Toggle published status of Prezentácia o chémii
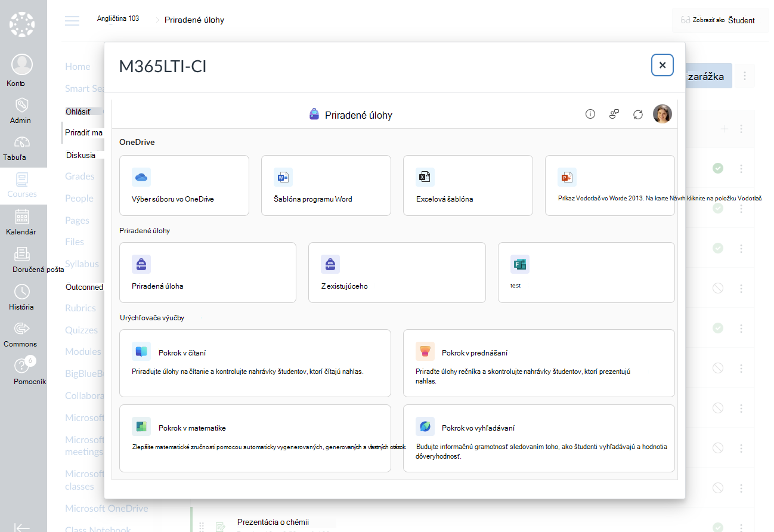Viewport: 774px width, 532px height. tap(718, 527)
